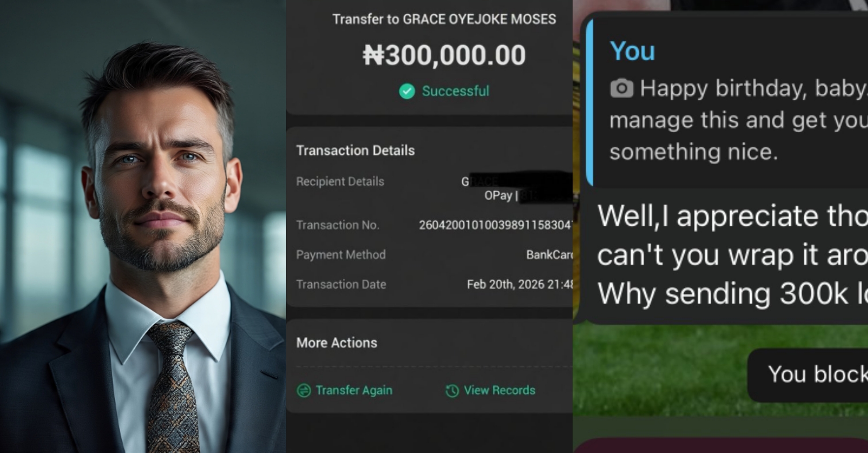This screenshot has width=868, height=453.
Task: Tap the ₦300,000.00 amount
Action: 444,55
